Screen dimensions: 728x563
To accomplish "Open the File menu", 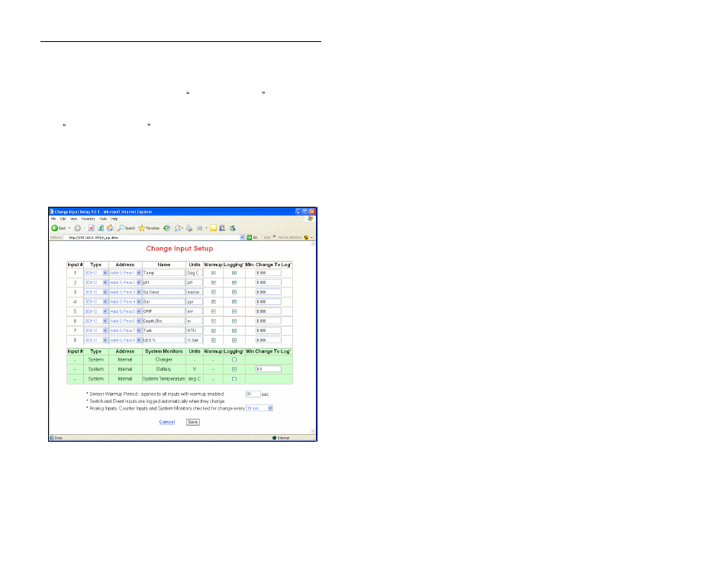I will [53, 219].
